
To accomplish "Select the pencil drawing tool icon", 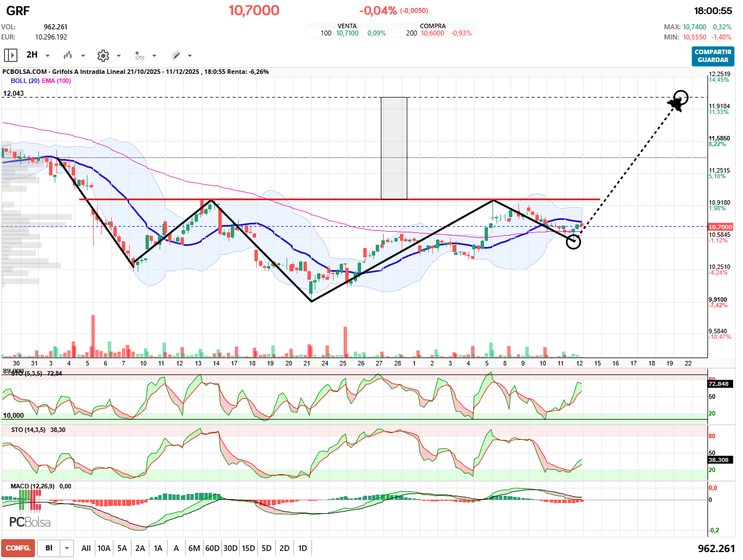I will click(175, 55).
